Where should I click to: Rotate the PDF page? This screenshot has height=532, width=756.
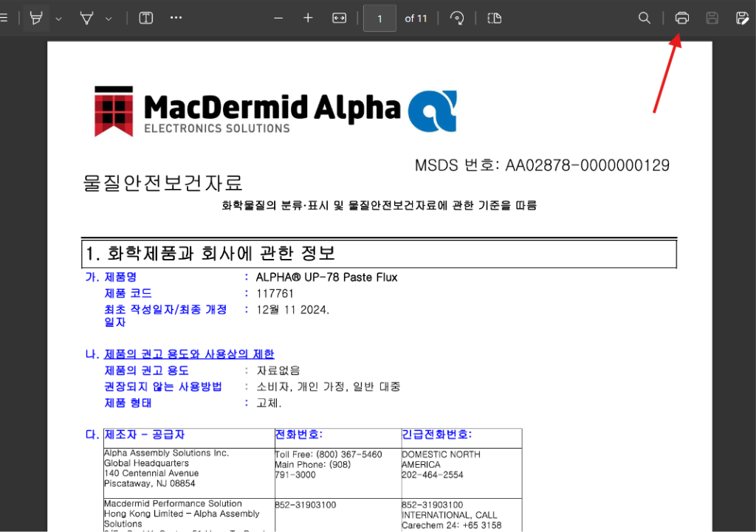point(456,18)
